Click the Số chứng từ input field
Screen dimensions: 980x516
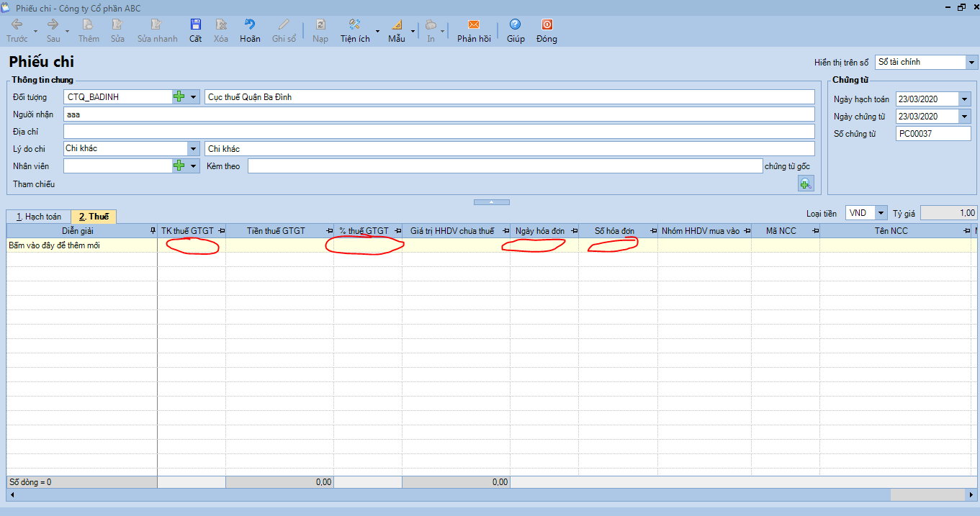932,134
